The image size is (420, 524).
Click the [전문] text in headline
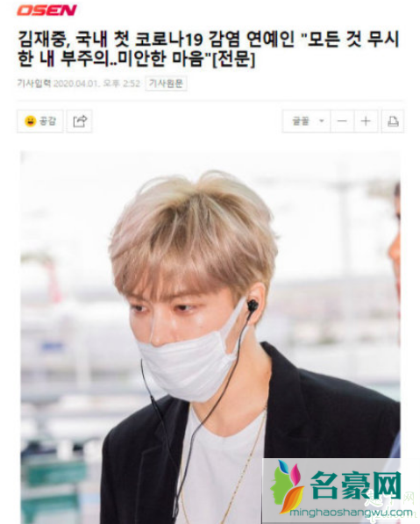[x=234, y=59]
